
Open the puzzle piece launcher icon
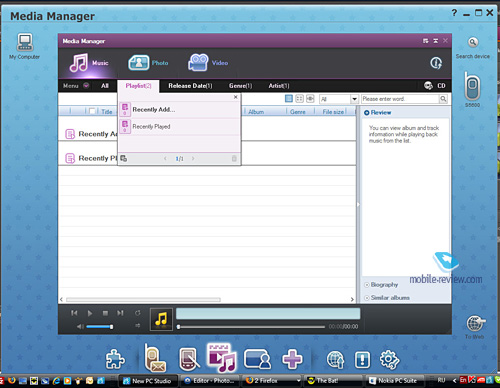pos(115,359)
